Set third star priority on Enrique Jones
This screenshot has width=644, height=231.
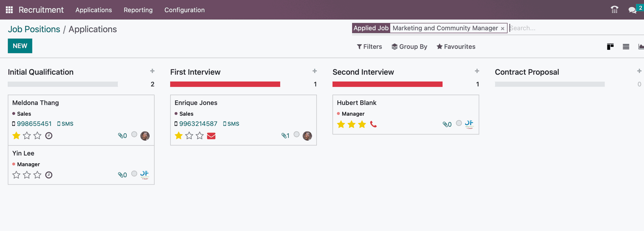coord(200,136)
